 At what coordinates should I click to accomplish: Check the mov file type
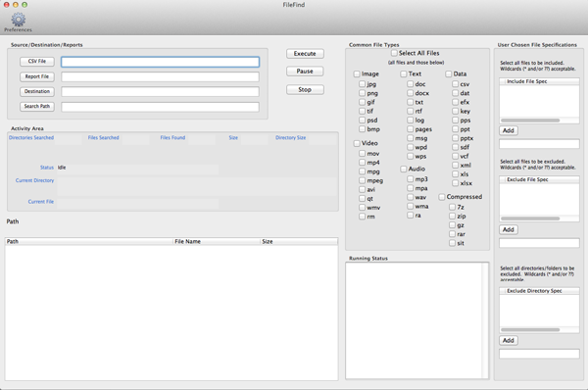[x=363, y=154]
